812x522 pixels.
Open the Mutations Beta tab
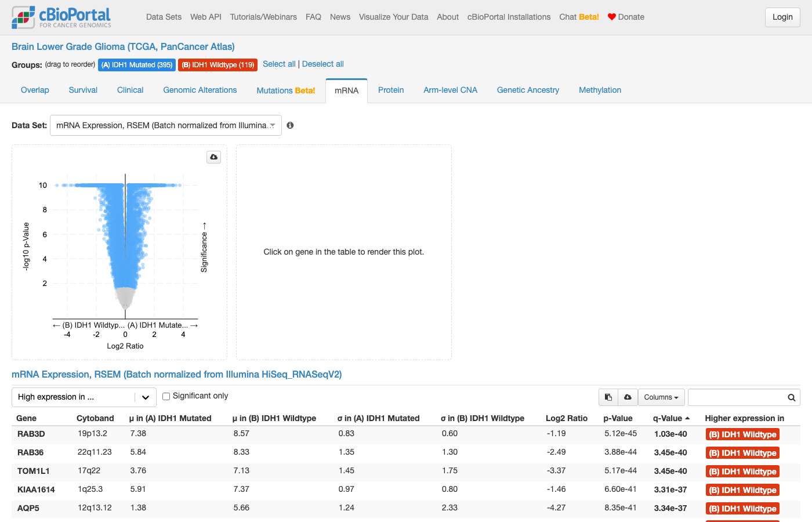tap(286, 90)
